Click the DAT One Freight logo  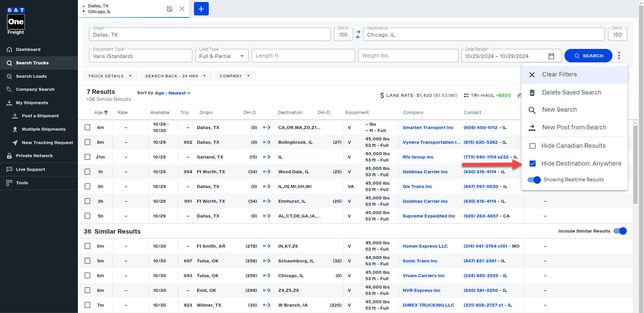tap(16, 21)
